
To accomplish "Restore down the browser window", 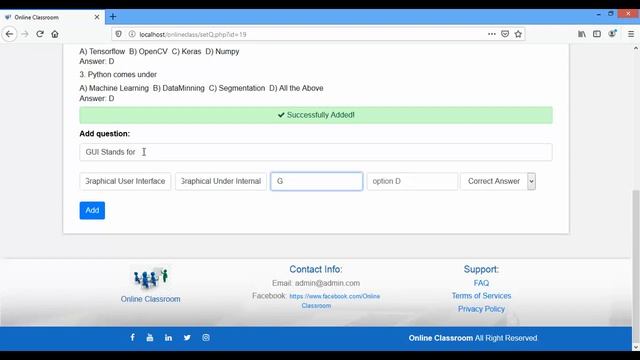I will [611, 14].
